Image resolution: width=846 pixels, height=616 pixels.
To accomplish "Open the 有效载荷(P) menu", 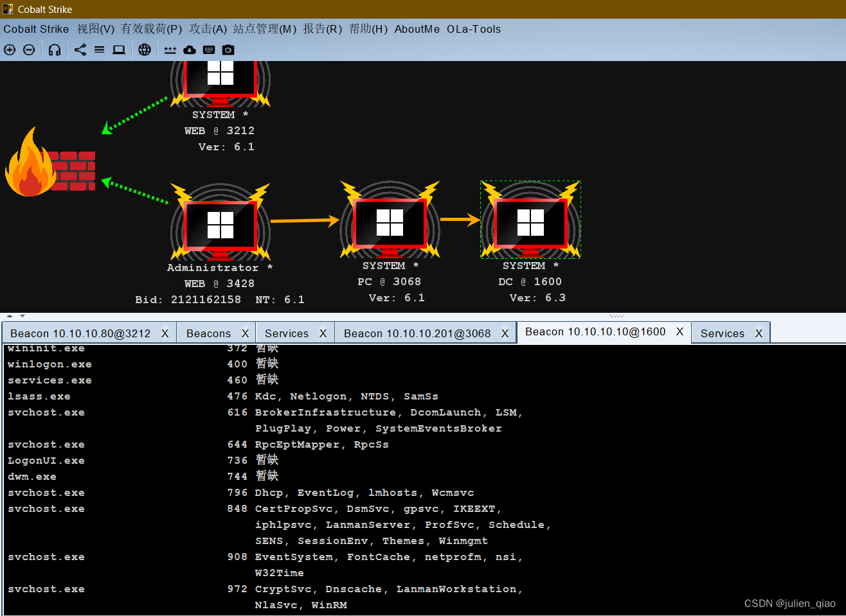I will pos(152,29).
